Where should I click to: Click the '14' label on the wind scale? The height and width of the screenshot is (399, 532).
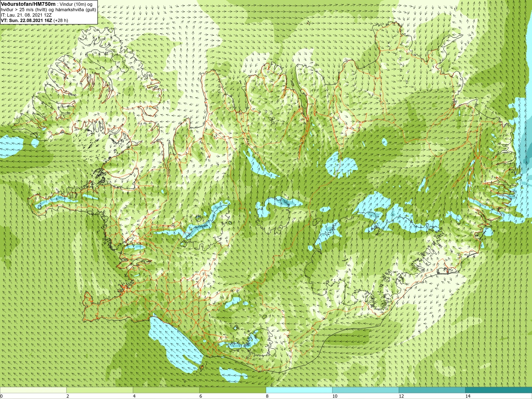click(468, 396)
